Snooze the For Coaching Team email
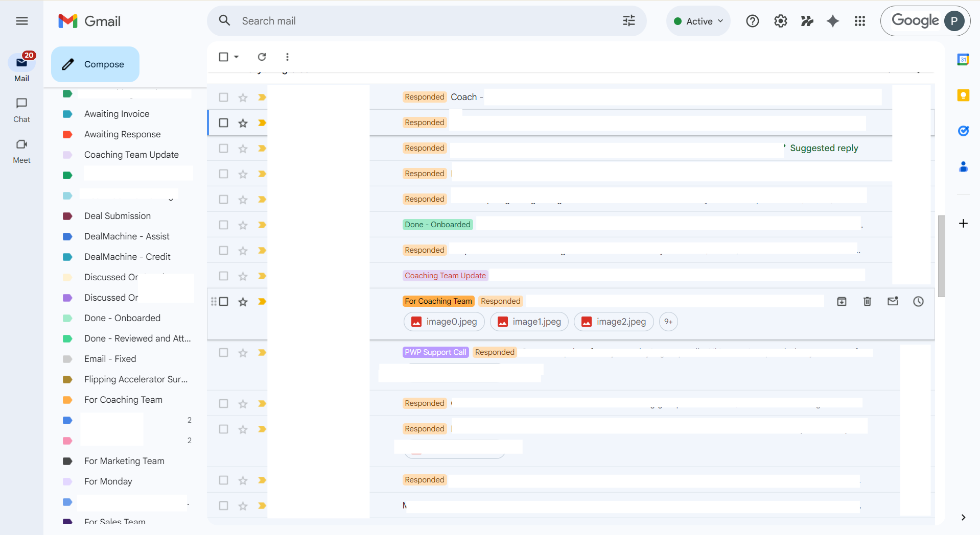The height and width of the screenshot is (535, 980). (x=918, y=302)
